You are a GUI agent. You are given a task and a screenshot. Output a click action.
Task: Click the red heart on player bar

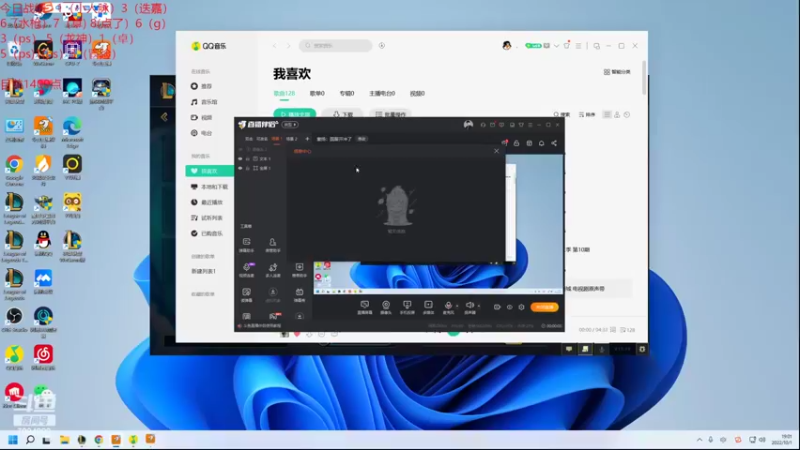coord(297,334)
